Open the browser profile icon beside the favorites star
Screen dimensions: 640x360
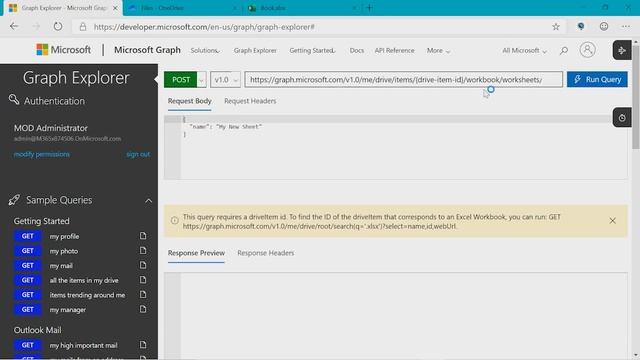click(581, 27)
